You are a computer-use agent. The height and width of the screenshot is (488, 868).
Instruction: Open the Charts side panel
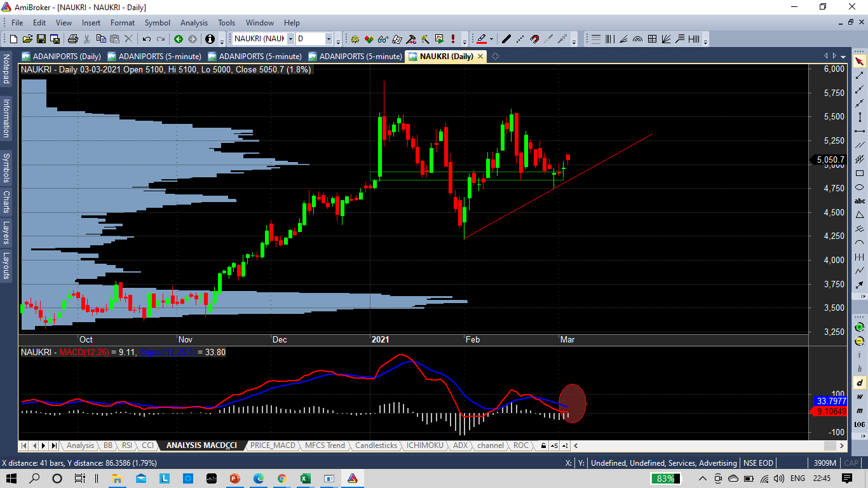click(x=6, y=202)
